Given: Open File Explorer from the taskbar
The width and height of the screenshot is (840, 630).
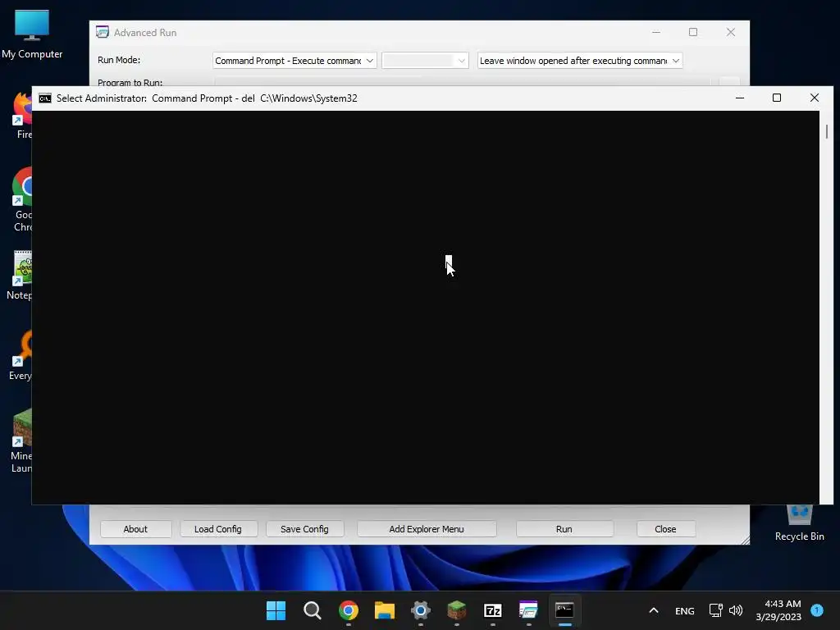Looking at the screenshot, I should [x=384, y=610].
